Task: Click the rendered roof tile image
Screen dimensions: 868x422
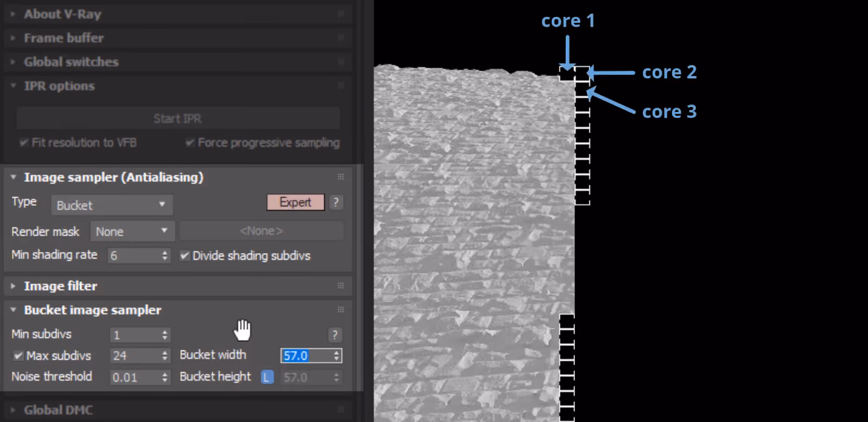Action: pos(474,243)
